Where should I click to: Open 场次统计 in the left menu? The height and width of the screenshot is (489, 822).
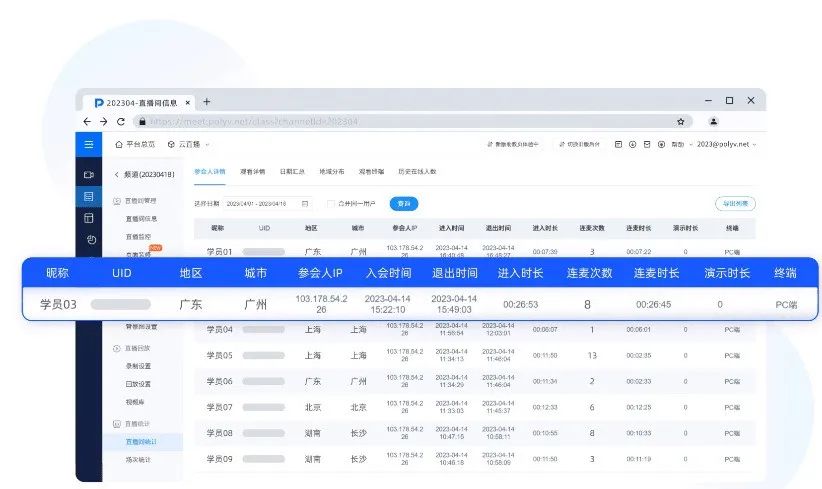coord(139,459)
